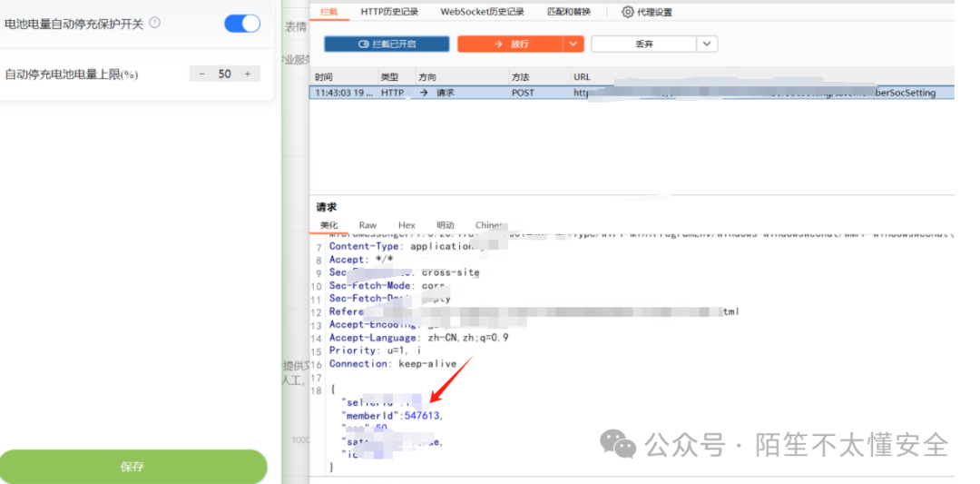The width and height of the screenshot is (980, 484).
Task: Switch request view to 美化 tab
Action: [x=328, y=225]
